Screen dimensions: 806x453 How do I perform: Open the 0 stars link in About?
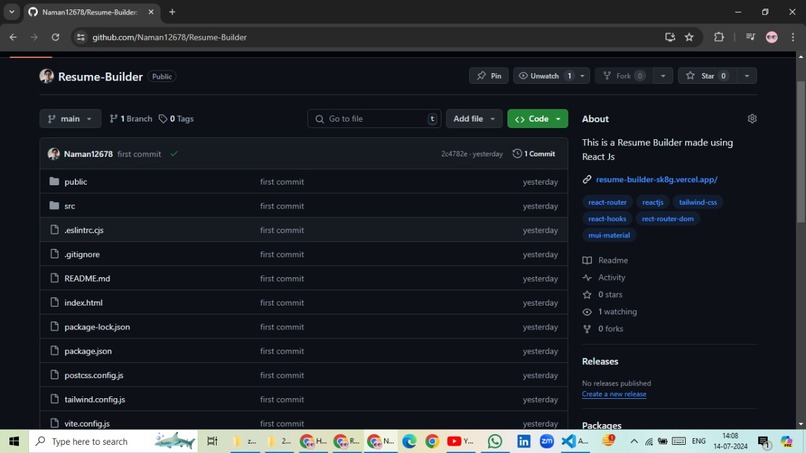(610, 294)
